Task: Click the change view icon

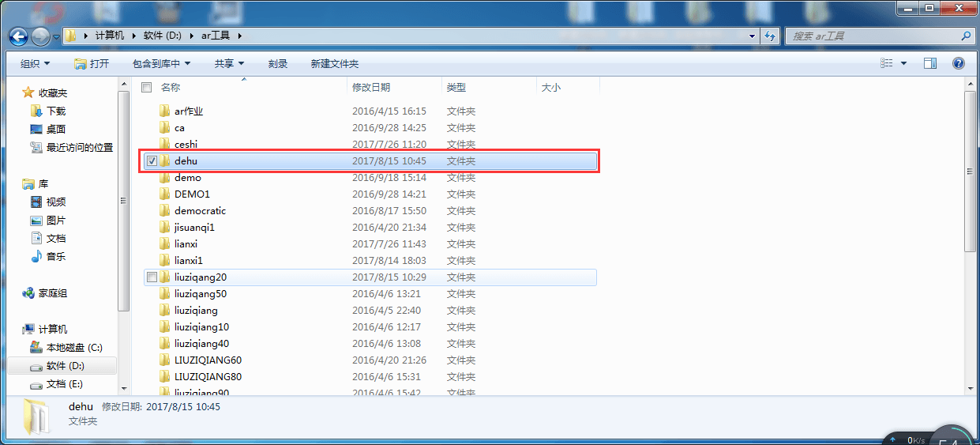Action: click(887, 63)
